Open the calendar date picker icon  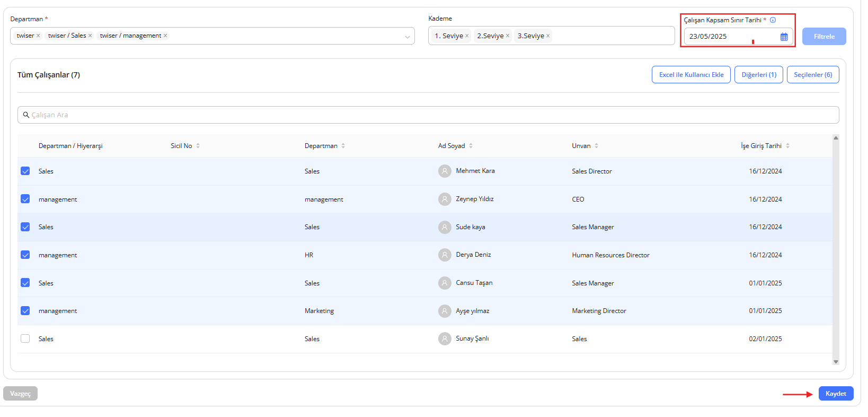(x=784, y=37)
